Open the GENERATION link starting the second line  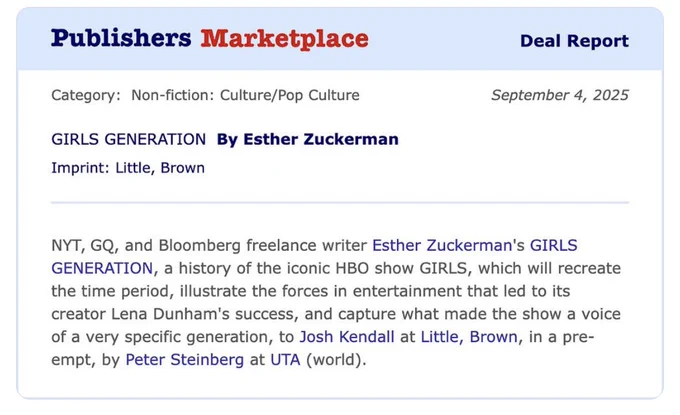coord(102,268)
